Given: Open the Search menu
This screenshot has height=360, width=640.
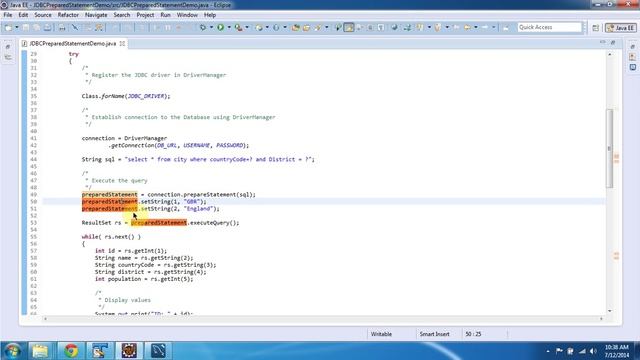Looking at the screenshot, I should click(122, 15).
